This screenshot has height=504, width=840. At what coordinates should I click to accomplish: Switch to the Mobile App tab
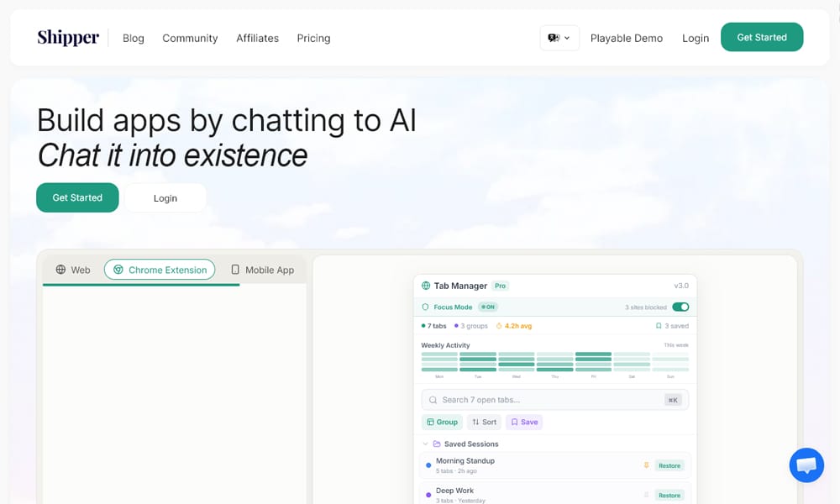(262, 270)
